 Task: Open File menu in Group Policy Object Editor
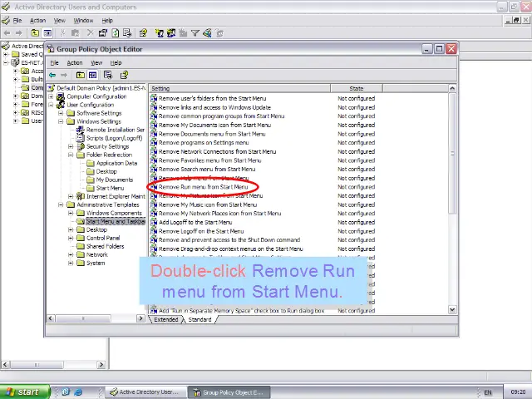coord(54,63)
